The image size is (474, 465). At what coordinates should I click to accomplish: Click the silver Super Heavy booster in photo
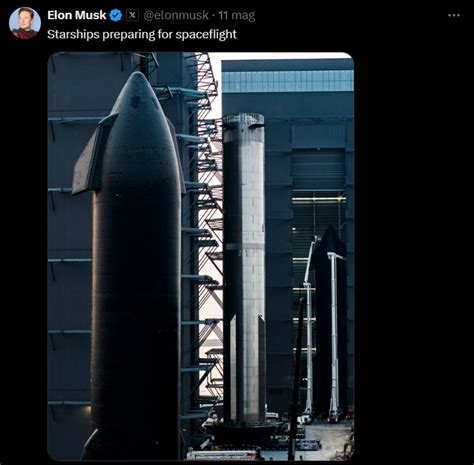pos(244,267)
